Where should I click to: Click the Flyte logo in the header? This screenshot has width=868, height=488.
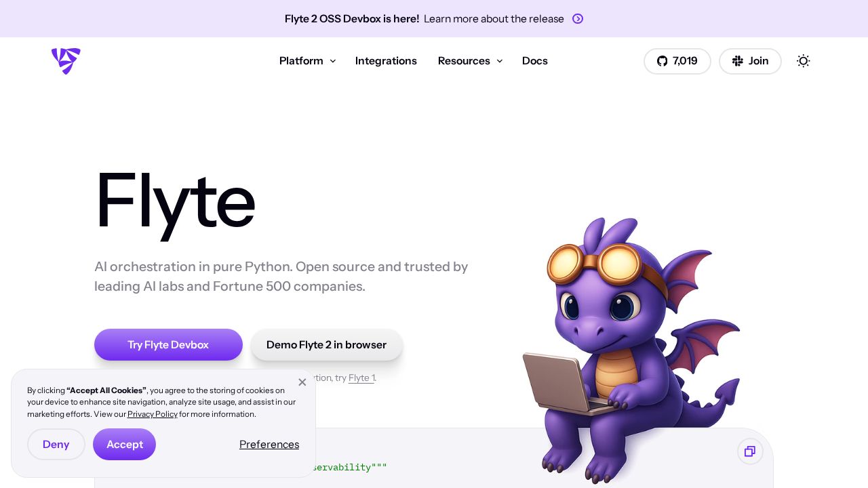point(66,61)
